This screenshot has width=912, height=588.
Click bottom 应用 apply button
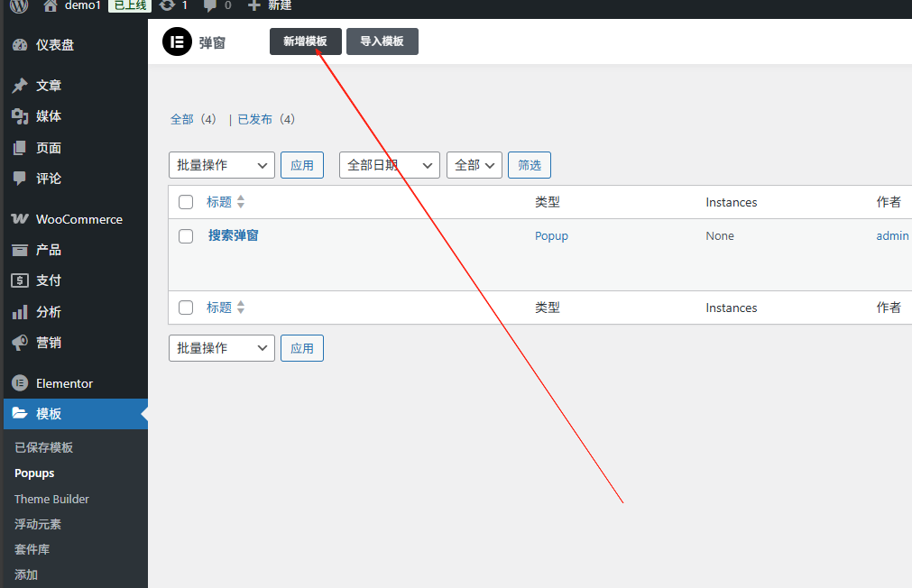(x=302, y=348)
